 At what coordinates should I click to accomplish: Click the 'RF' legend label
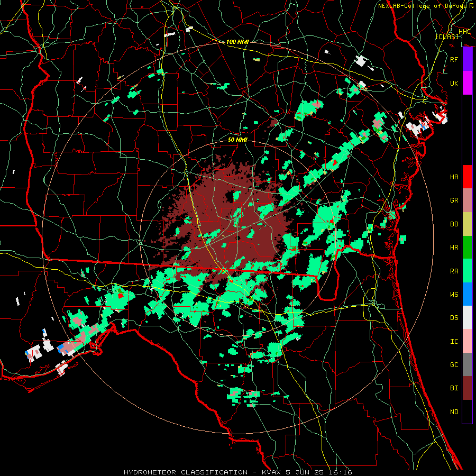(454, 59)
